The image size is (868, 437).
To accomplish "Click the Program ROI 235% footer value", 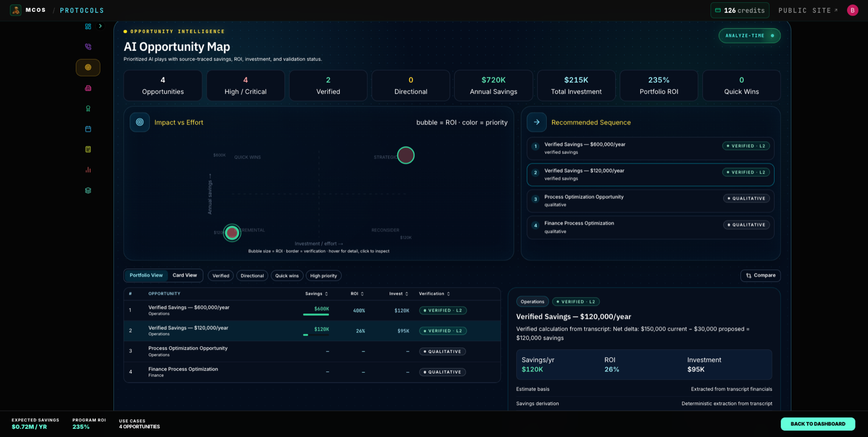I will point(81,427).
